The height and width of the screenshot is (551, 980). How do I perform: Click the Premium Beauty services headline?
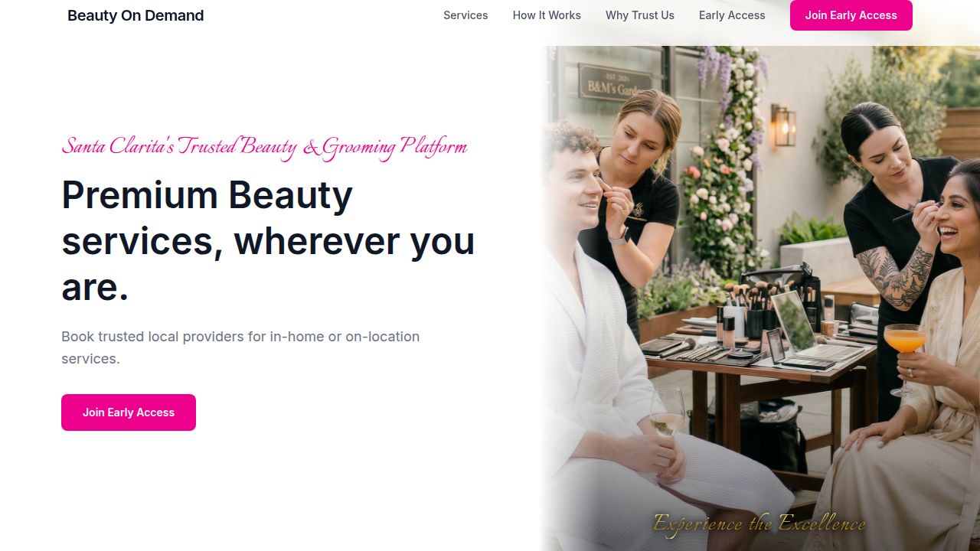coord(268,241)
